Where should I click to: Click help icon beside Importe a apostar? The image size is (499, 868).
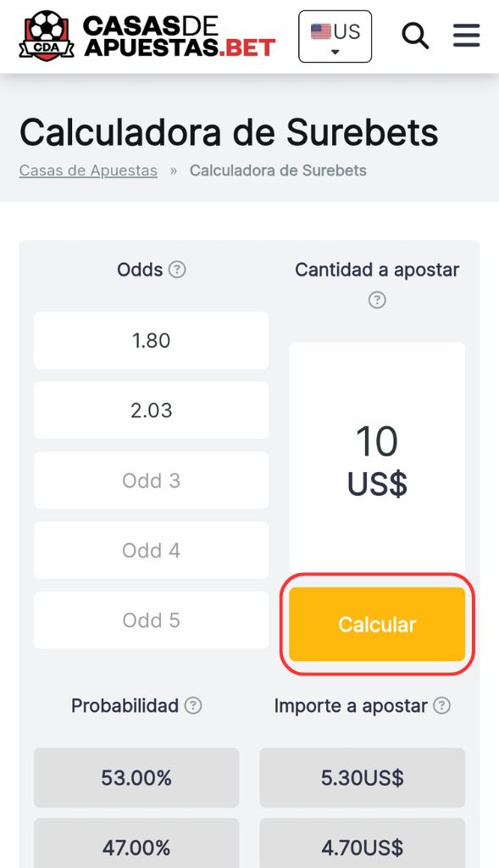pos(441,706)
